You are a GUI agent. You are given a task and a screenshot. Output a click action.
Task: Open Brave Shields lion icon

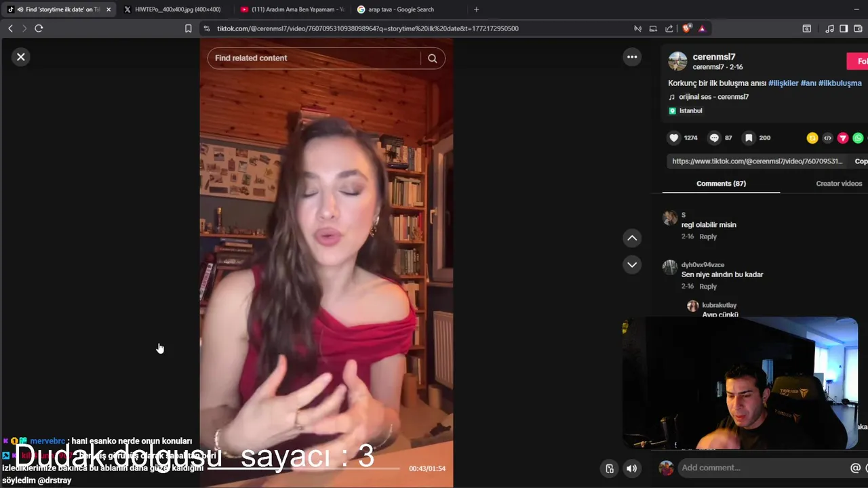click(686, 28)
